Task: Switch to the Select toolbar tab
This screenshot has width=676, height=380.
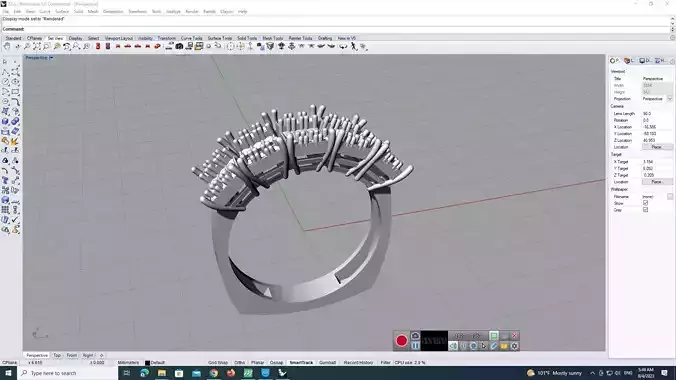Action: point(93,38)
